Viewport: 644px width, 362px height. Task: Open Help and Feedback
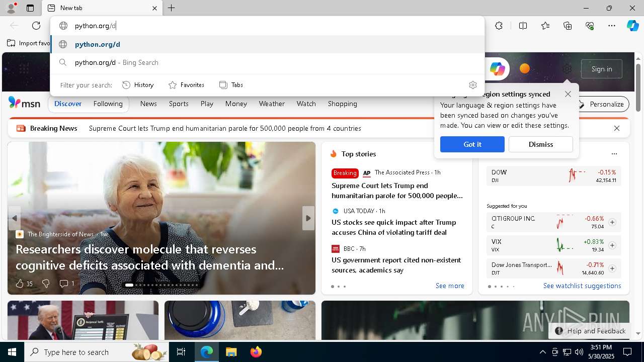590,331
